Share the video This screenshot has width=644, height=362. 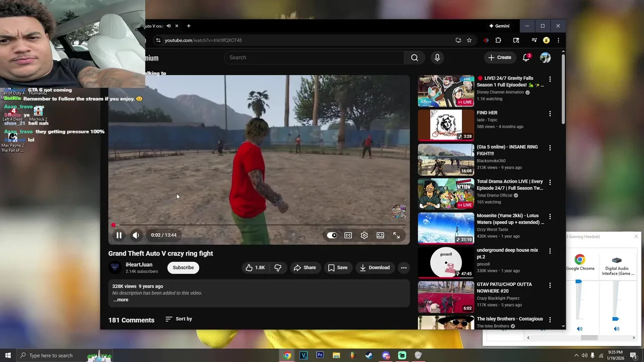[x=305, y=267]
